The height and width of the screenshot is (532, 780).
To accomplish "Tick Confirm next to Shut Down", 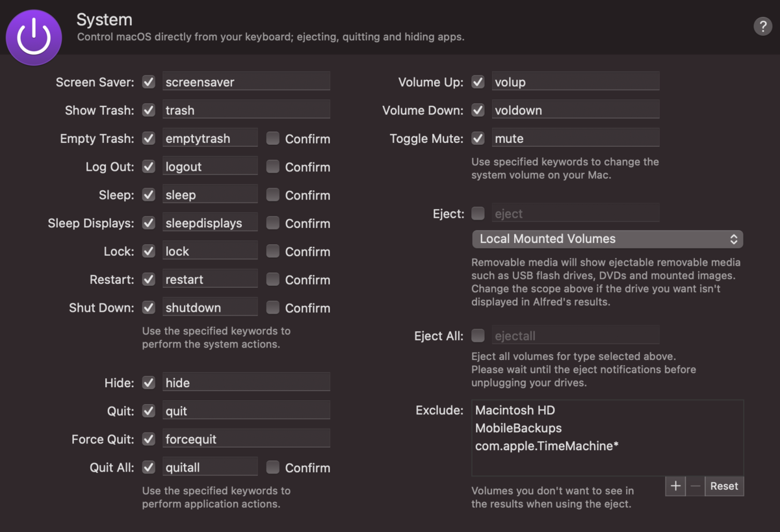I will click(273, 308).
